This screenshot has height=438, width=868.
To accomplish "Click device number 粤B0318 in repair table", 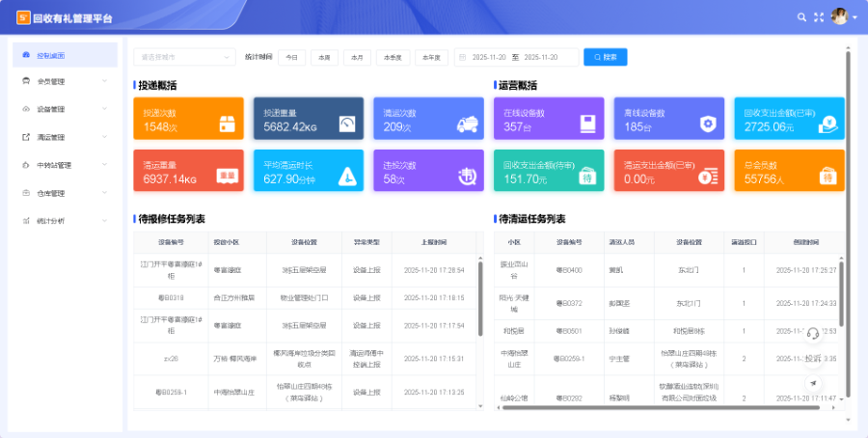I will [171, 298].
